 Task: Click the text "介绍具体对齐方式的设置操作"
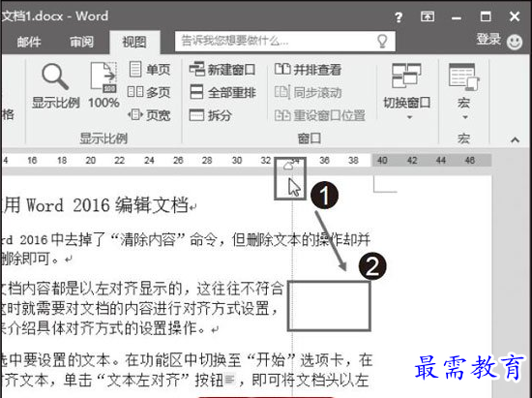pyautogui.click(x=103, y=328)
